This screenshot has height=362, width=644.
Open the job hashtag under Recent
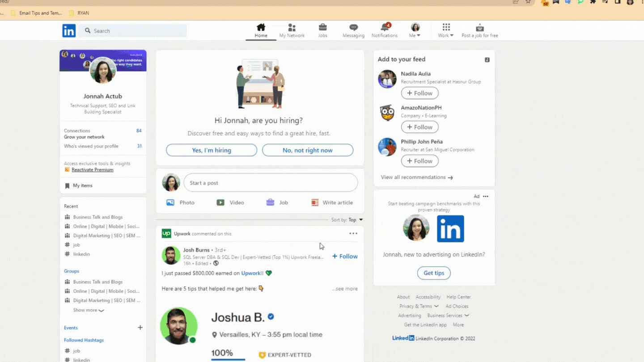[x=76, y=245]
